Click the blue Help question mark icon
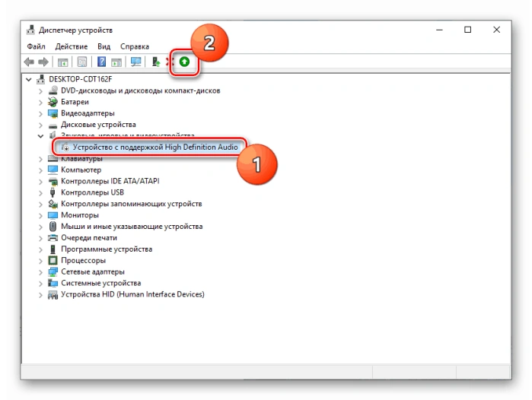The image size is (532, 400). point(101,62)
